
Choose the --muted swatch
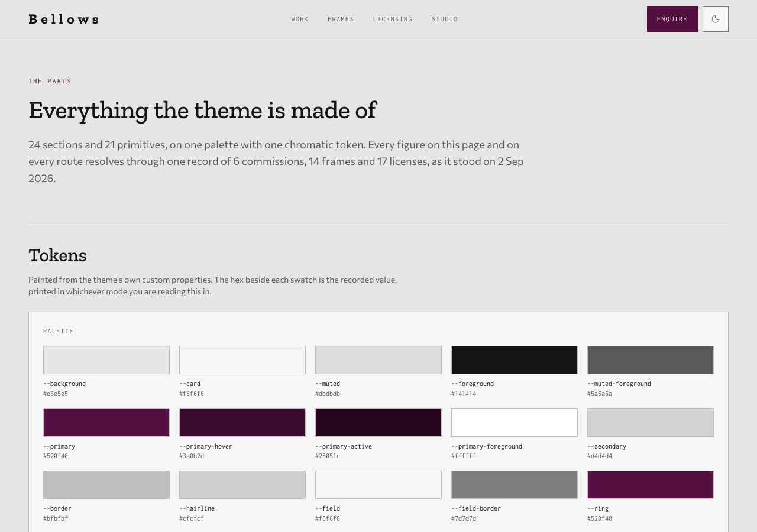point(378,360)
